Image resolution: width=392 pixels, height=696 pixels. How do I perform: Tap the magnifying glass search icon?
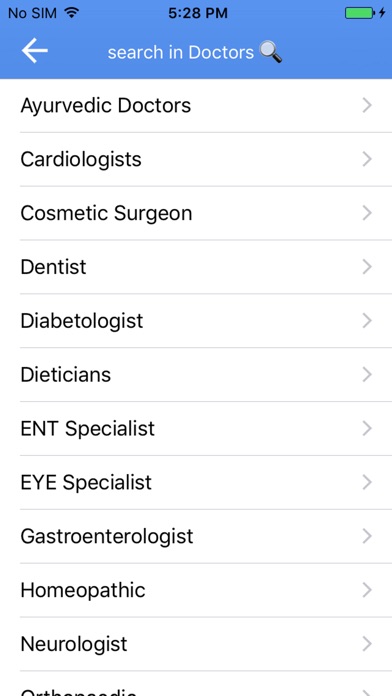point(270,52)
